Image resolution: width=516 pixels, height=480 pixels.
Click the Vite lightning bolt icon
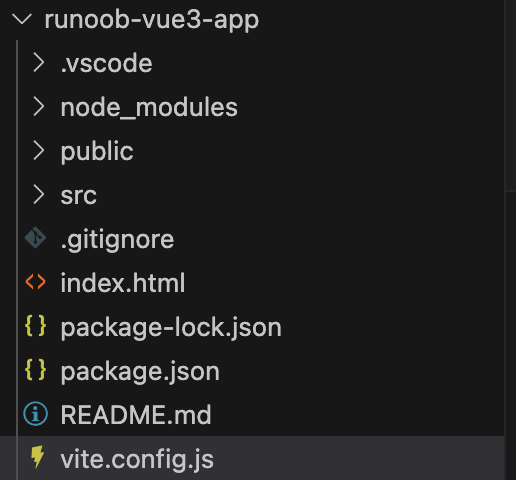37,457
